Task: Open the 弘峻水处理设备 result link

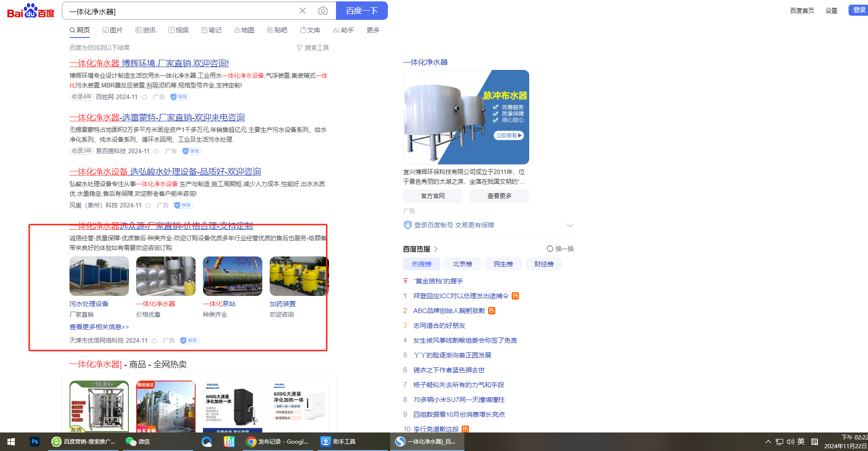Action: click(165, 171)
